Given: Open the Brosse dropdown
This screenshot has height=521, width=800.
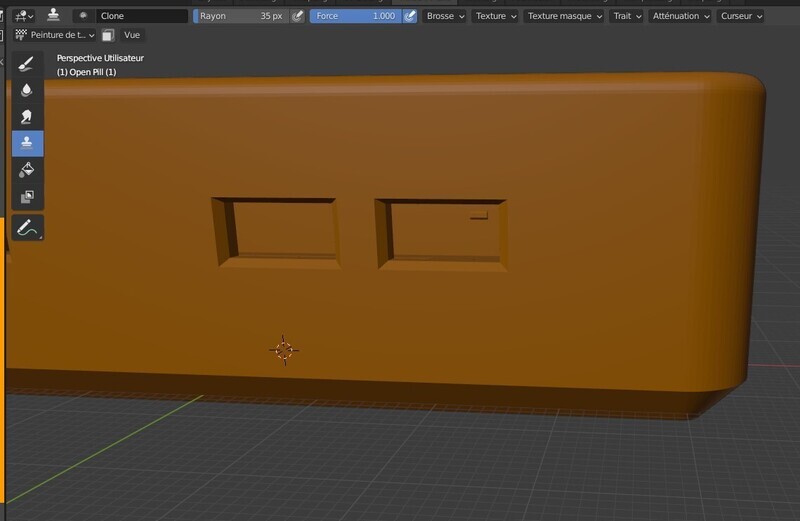Looking at the screenshot, I should click(x=445, y=16).
